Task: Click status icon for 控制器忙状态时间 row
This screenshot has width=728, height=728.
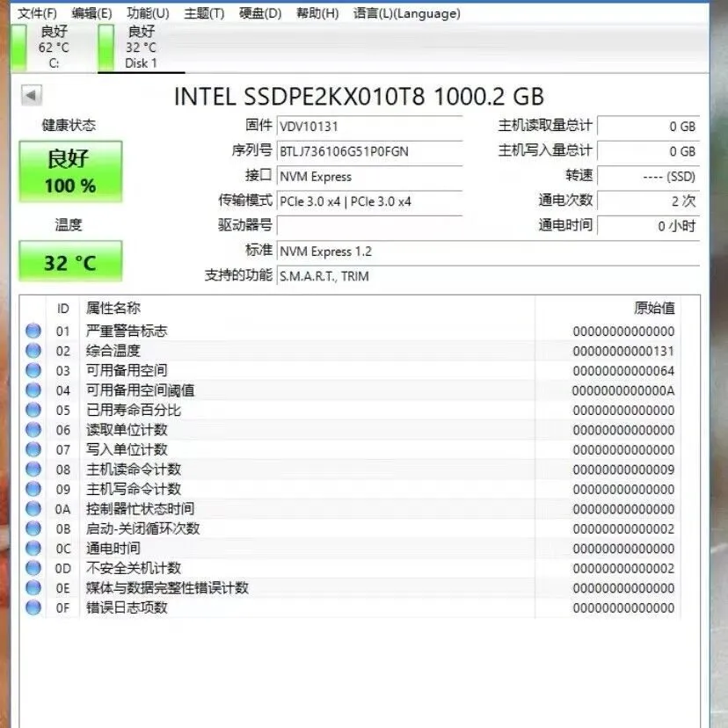Action: click(x=33, y=509)
